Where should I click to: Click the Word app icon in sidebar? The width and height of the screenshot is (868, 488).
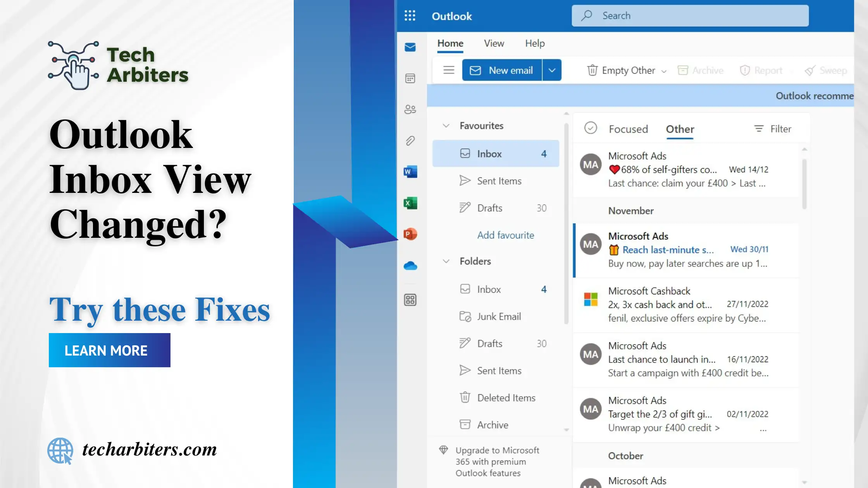(410, 172)
